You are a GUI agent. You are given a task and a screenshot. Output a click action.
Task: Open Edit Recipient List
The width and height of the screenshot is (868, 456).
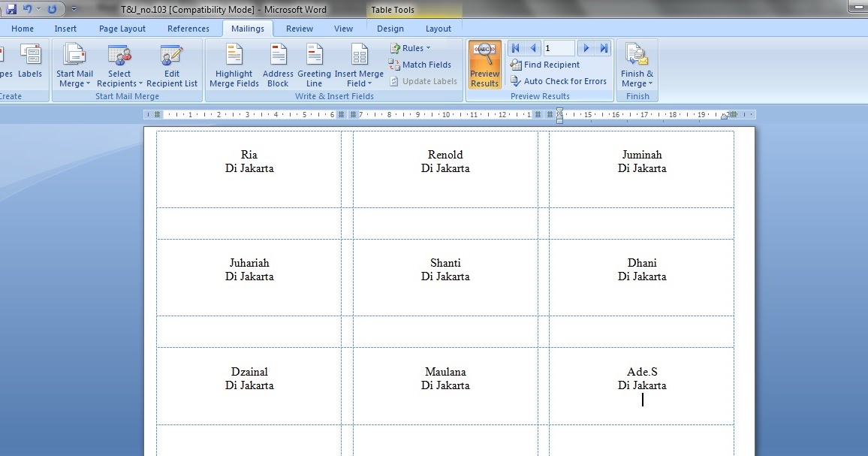pyautogui.click(x=172, y=65)
